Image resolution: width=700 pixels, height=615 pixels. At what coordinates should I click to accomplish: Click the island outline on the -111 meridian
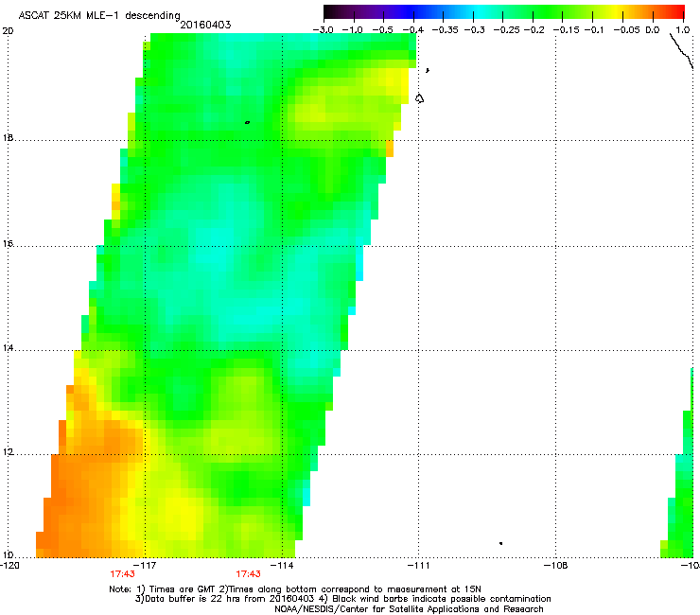point(419,98)
